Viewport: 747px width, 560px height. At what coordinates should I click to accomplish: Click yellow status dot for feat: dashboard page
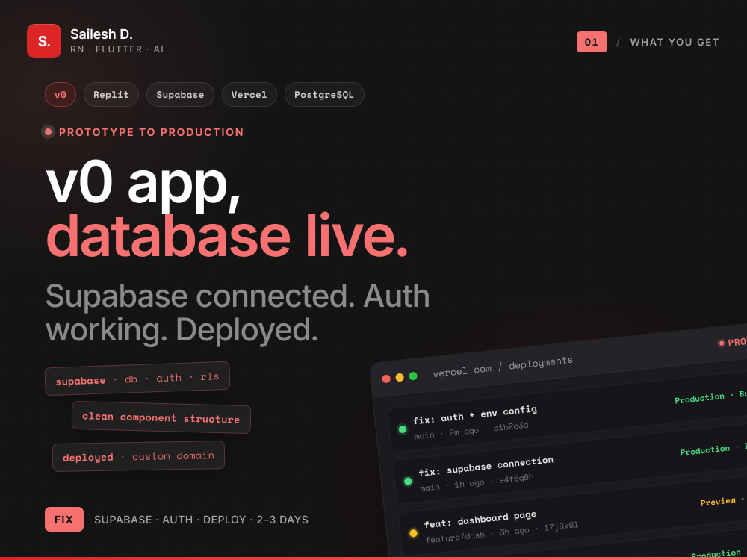(414, 533)
